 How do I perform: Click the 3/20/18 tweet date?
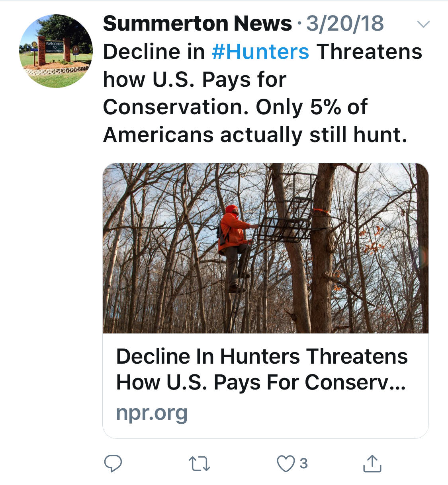click(345, 23)
